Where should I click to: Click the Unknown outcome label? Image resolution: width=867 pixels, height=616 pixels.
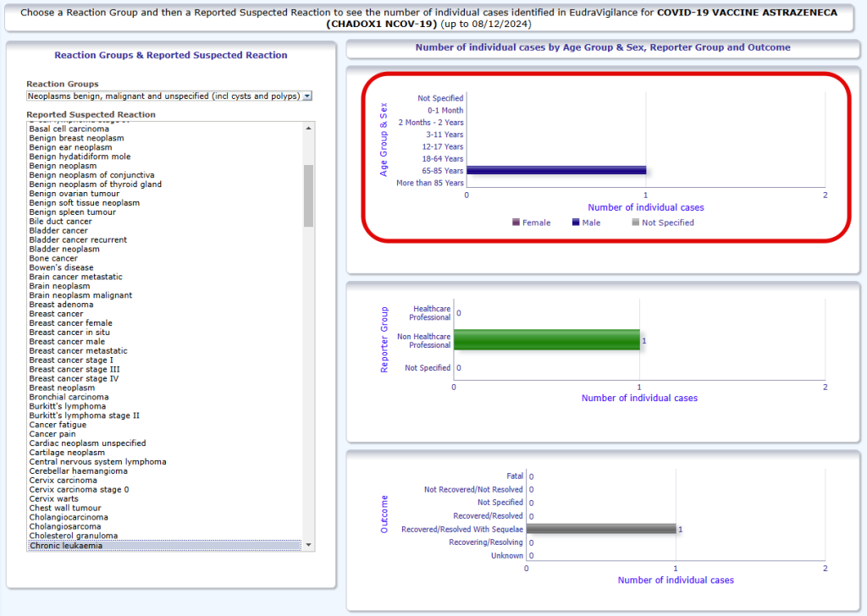click(x=507, y=555)
